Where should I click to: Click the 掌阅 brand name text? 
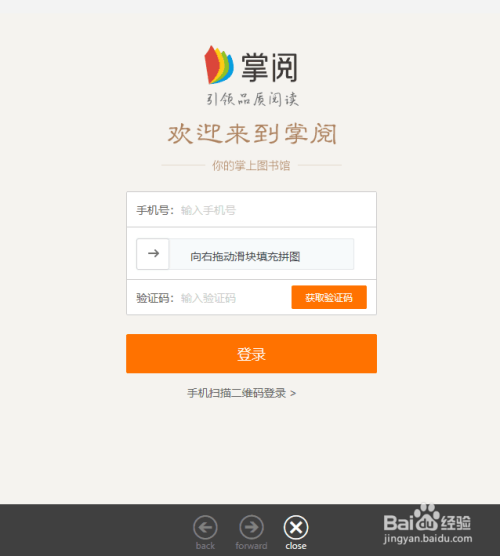pos(269,67)
